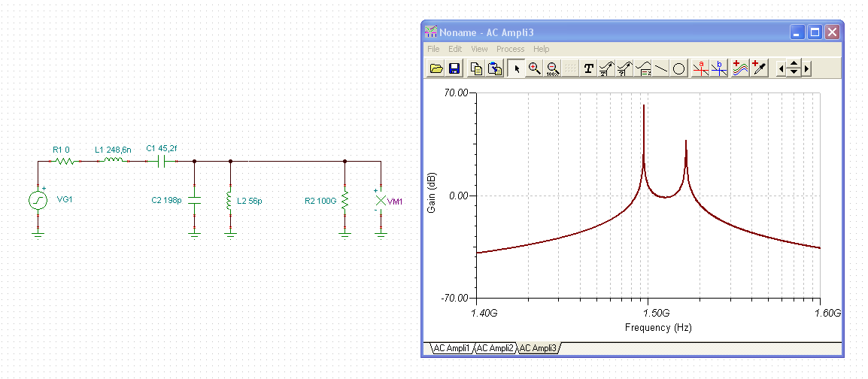The height and width of the screenshot is (379, 868).
Task: Click the 'VM1' label
Action: point(395,202)
